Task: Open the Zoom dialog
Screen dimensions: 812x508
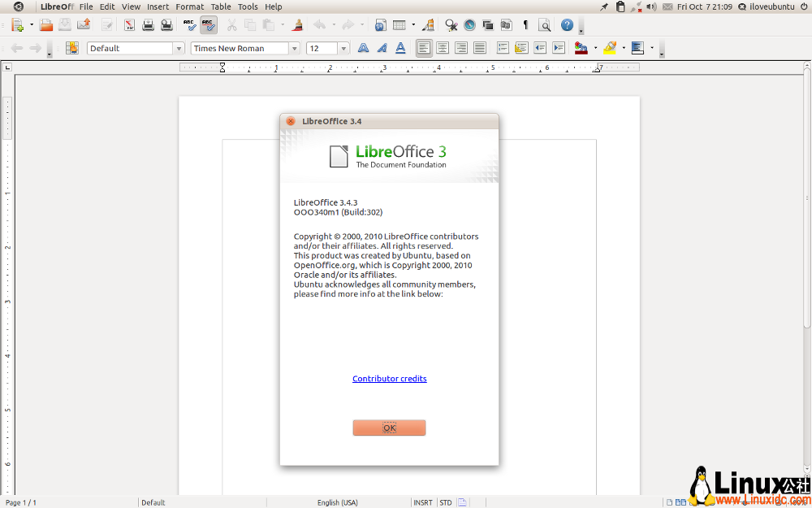Action: (x=545, y=25)
